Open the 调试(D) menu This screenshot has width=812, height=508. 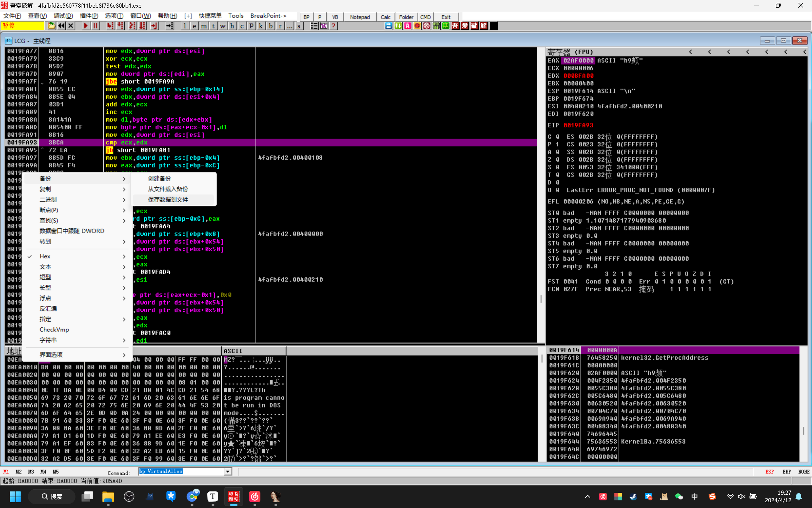pyautogui.click(x=63, y=16)
